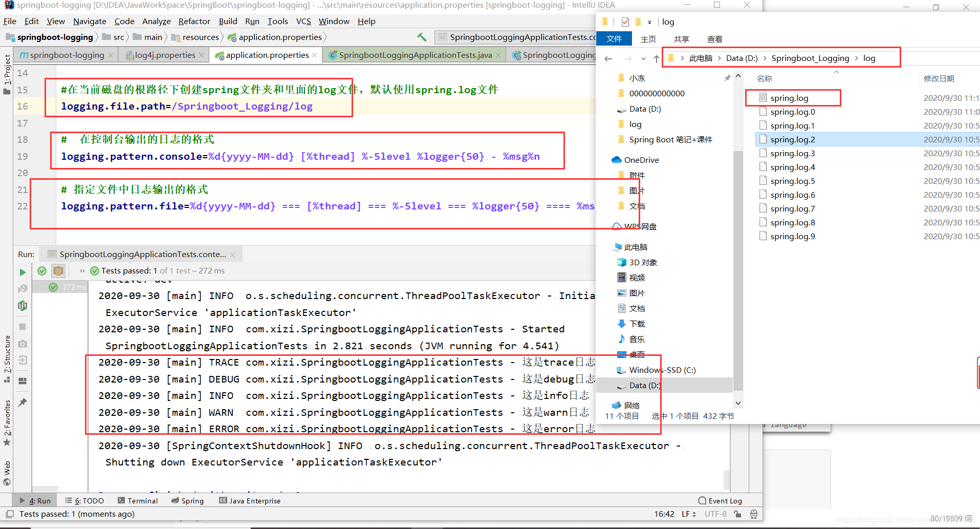Open the Project tool window sidebar tab
The height and width of the screenshot is (529, 980).
pos(7,74)
